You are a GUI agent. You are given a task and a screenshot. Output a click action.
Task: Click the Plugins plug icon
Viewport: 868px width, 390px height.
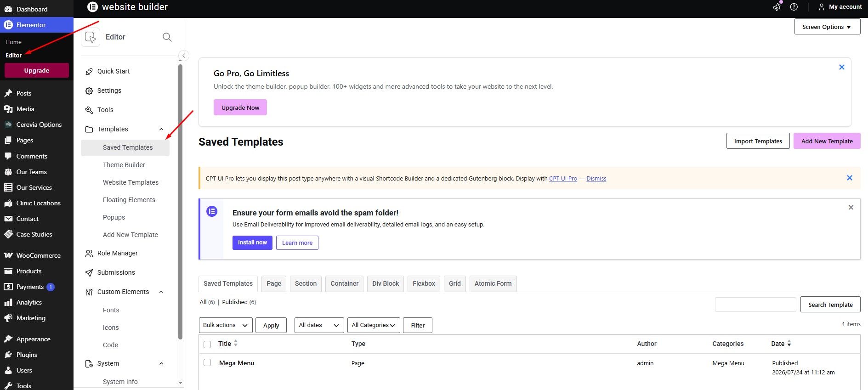8,355
